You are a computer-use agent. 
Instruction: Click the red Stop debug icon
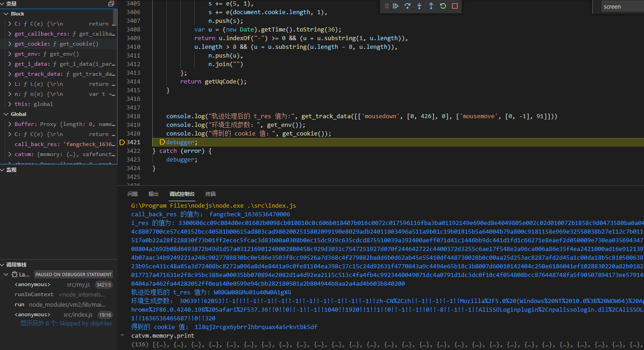tap(455, 6)
